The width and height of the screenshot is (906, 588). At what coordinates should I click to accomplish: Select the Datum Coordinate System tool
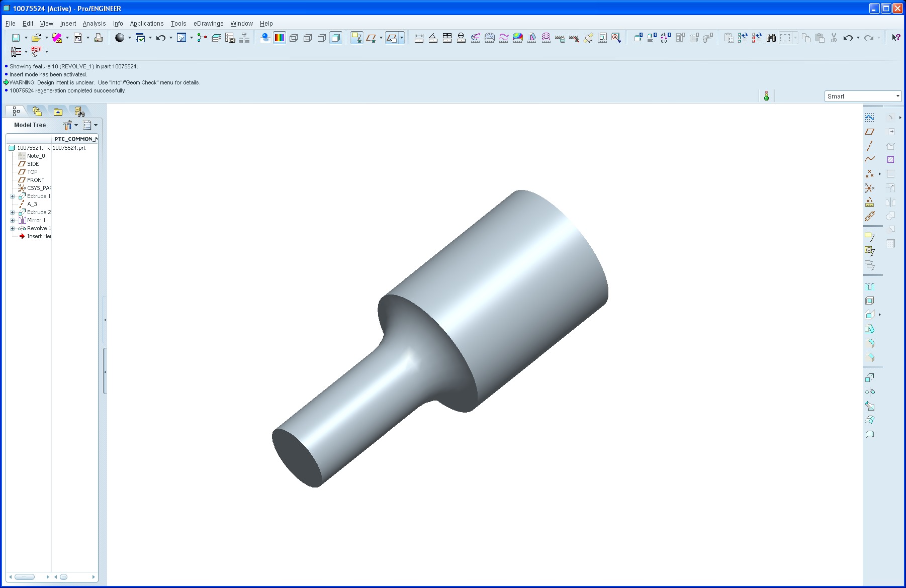(869, 188)
